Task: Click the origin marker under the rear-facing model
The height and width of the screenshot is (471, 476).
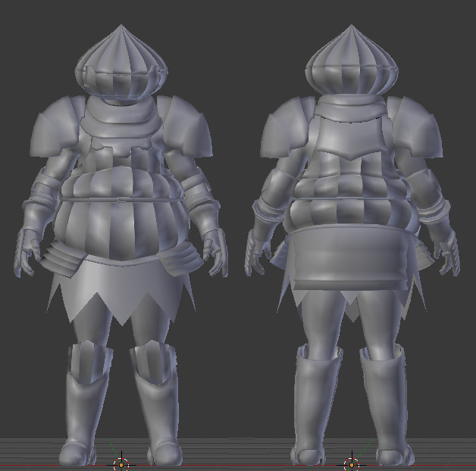Action: click(x=352, y=464)
